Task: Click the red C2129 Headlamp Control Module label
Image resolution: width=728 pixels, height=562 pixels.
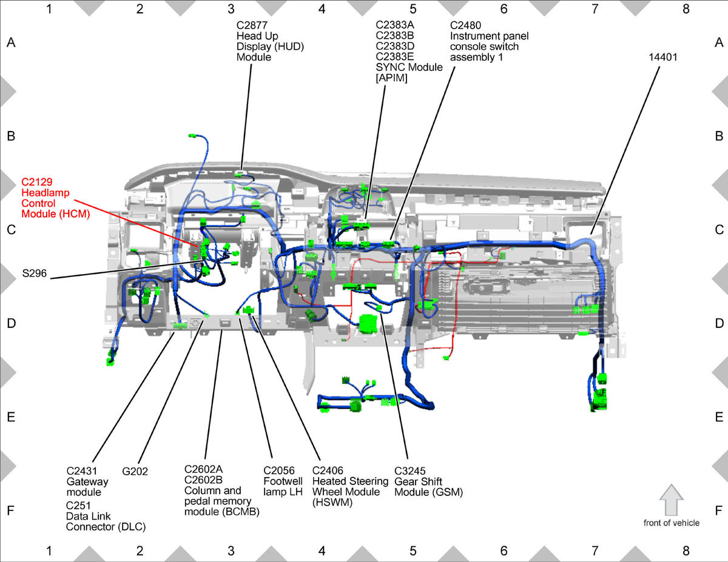Action: 56,198
